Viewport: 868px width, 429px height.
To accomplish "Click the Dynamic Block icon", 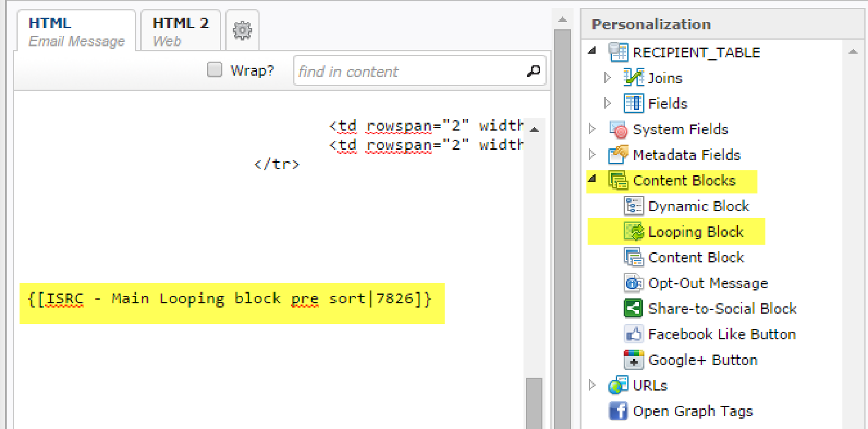I will [x=634, y=207].
